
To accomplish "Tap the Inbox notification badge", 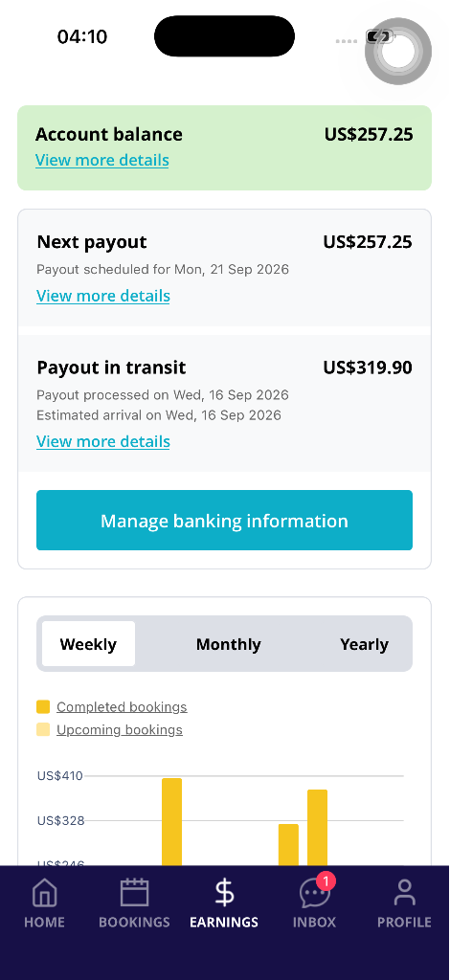I will pos(326,881).
